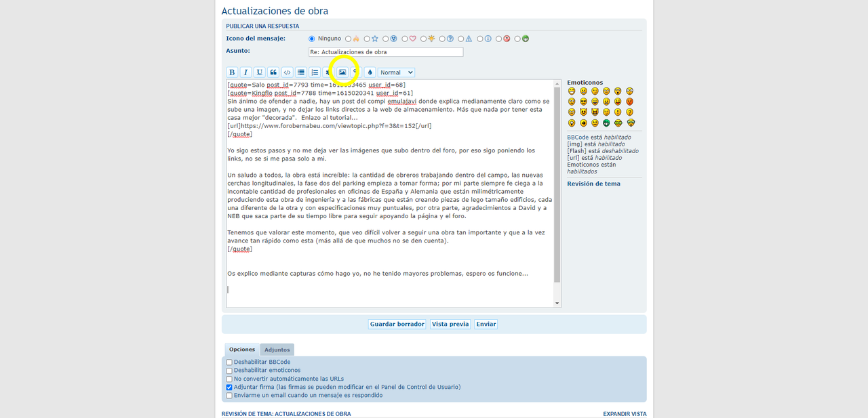Screen dimensions: 868x418
Task: Insert the wide-eyed shocked emoticon
Action: tap(629, 91)
